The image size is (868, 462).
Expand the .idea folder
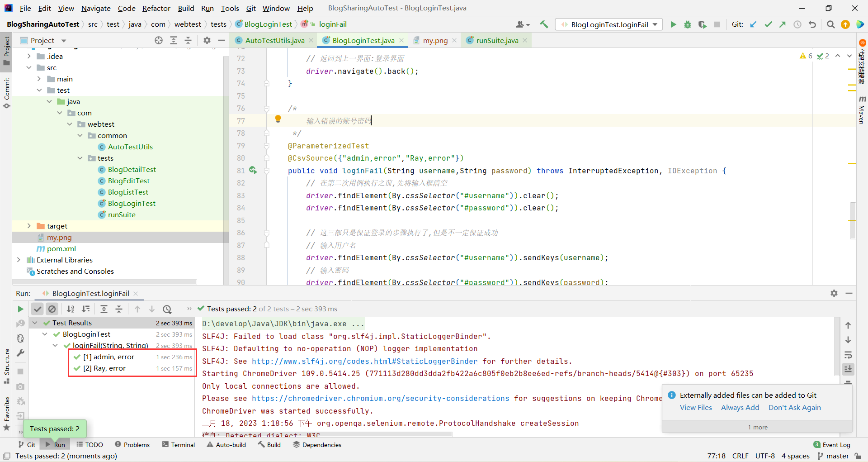(x=29, y=56)
